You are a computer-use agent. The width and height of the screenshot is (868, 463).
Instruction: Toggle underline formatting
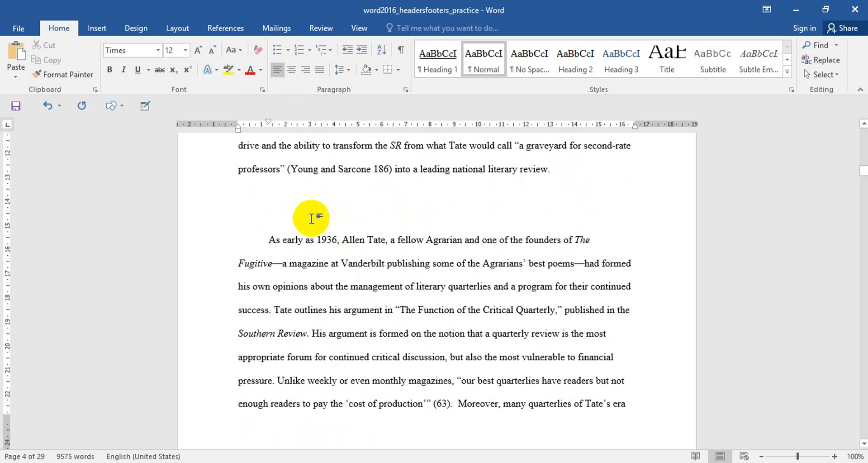click(138, 70)
